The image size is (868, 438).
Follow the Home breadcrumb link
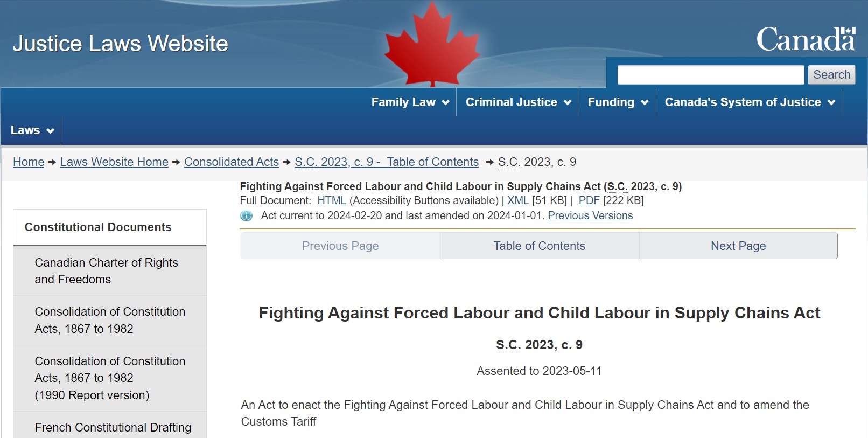(x=29, y=162)
